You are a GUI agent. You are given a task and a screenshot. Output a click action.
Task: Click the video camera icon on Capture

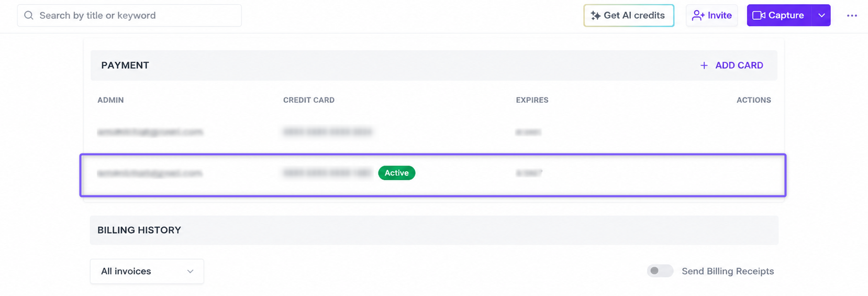coord(759,15)
